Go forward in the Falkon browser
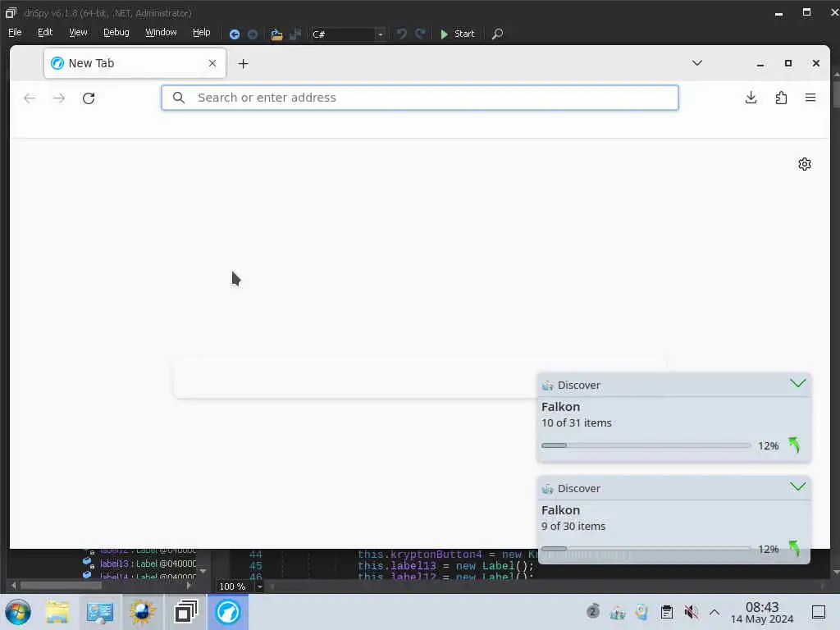Screen dimensions: 840x630 click(59, 98)
